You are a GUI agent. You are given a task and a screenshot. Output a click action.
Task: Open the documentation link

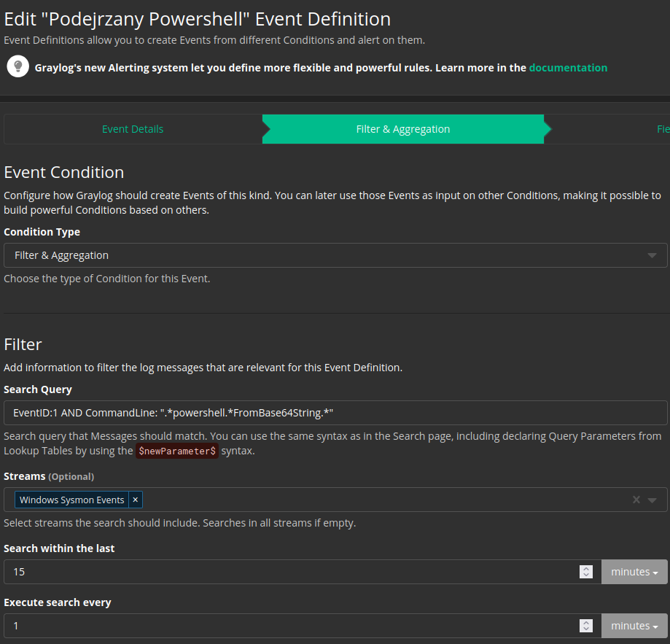[x=568, y=67]
